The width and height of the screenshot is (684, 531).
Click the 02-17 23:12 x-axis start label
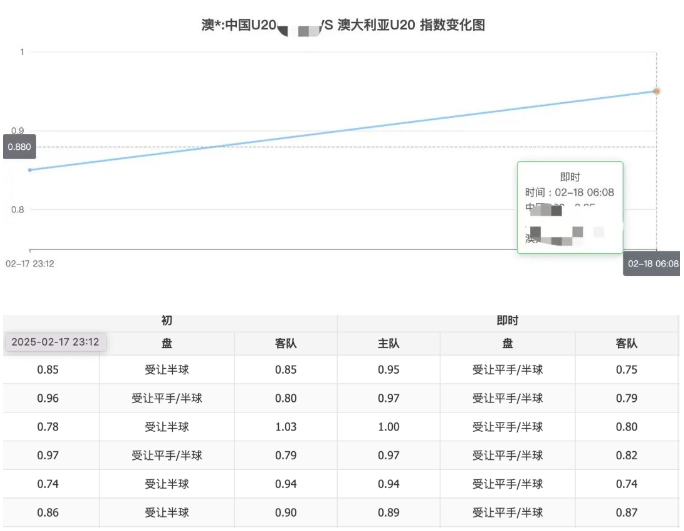point(30,264)
